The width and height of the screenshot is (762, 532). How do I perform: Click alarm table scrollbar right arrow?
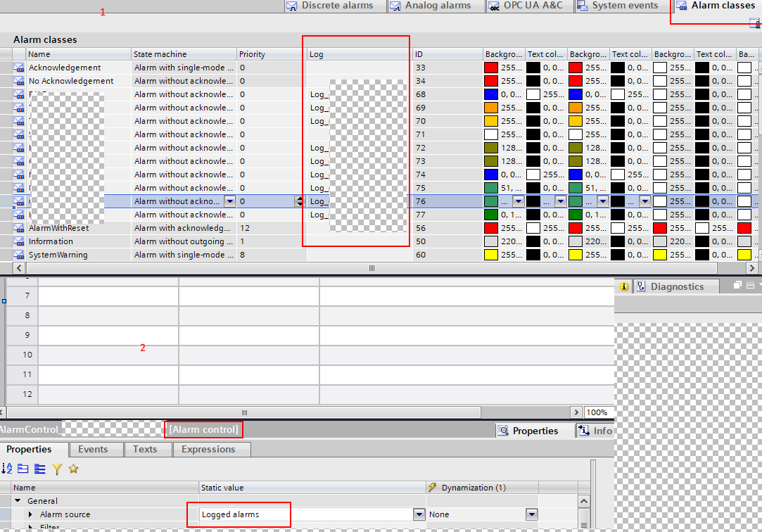751,267
